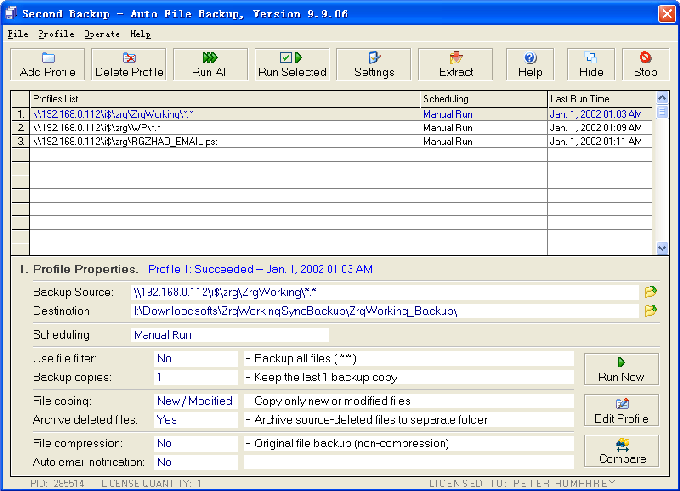
Task: Click the Edit Profile button
Action: [x=621, y=410]
